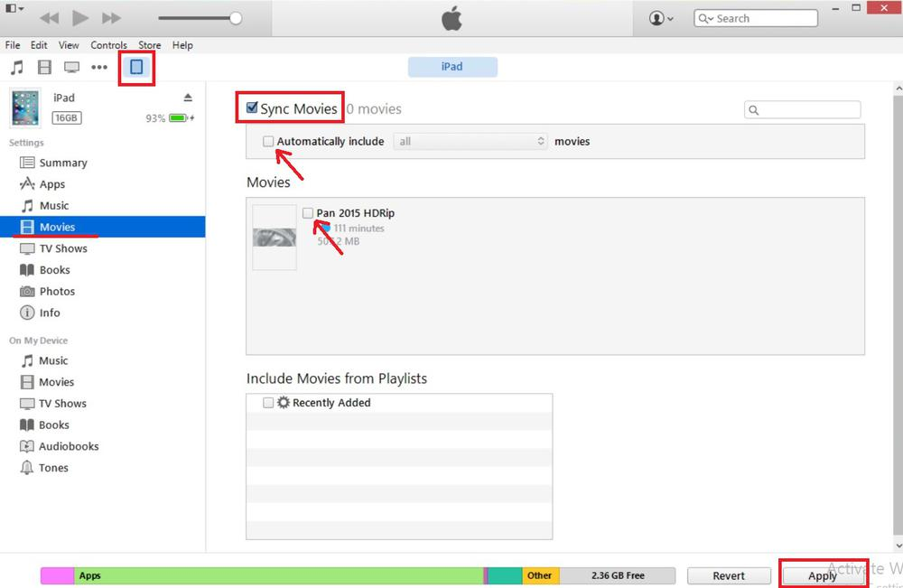Viewport: 903px width, 588px height.
Task: Open Tones under On My Device
Action: [x=53, y=468]
